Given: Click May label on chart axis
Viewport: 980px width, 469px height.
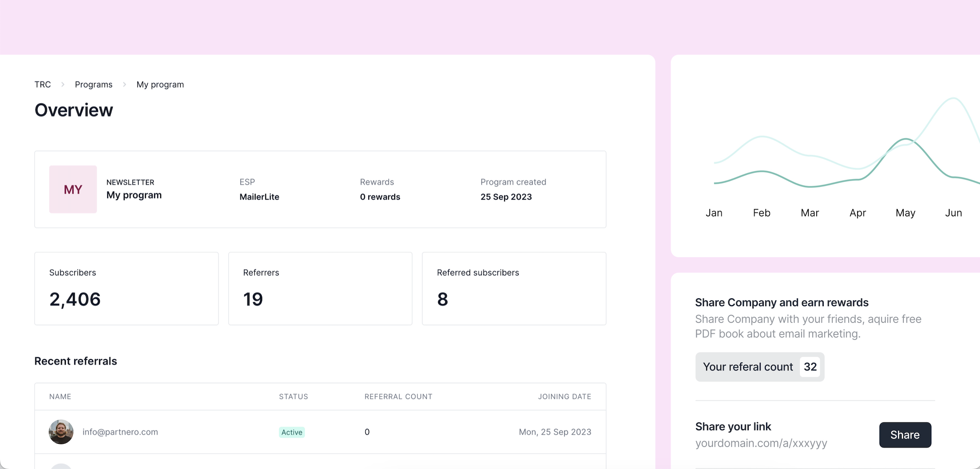Looking at the screenshot, I should tap(905, 213).
